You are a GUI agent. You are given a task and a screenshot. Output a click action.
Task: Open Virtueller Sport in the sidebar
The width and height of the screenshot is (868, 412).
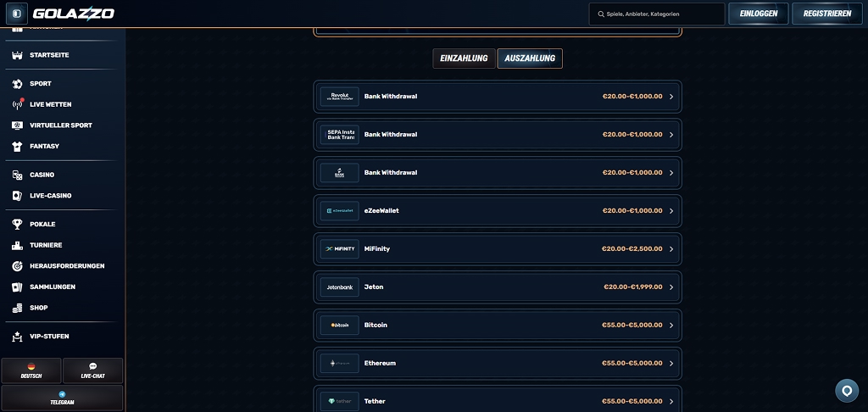[61, 125]
